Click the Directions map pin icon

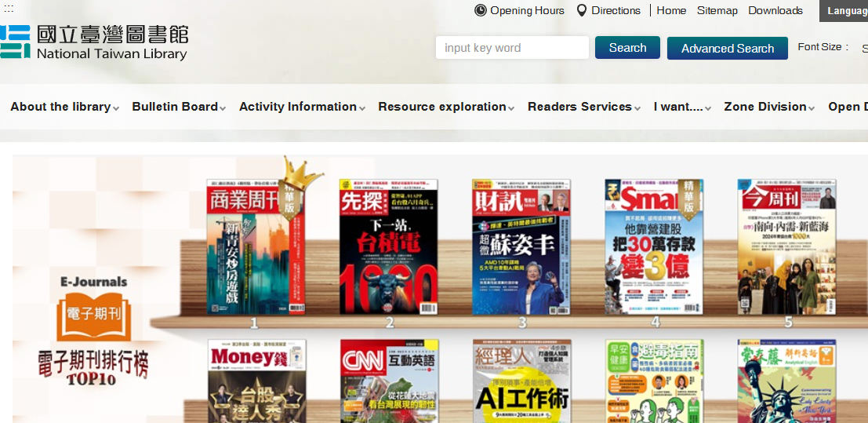tap(582, 10)
